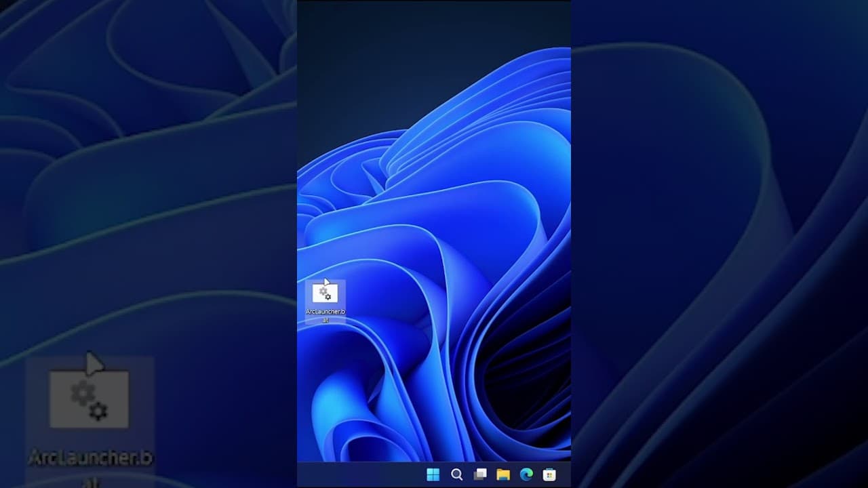Open the Windows Start menu
The image size is (868, 488).
click(433, 474)
